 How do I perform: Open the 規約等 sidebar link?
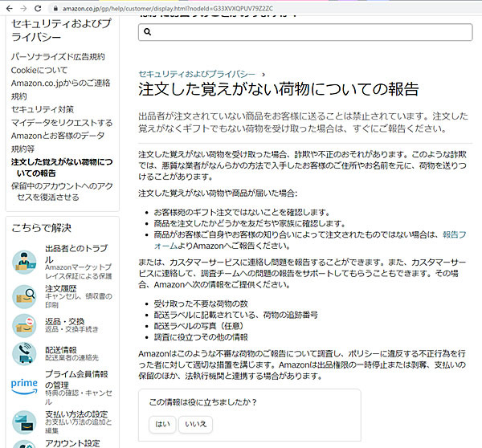point(22,149)
